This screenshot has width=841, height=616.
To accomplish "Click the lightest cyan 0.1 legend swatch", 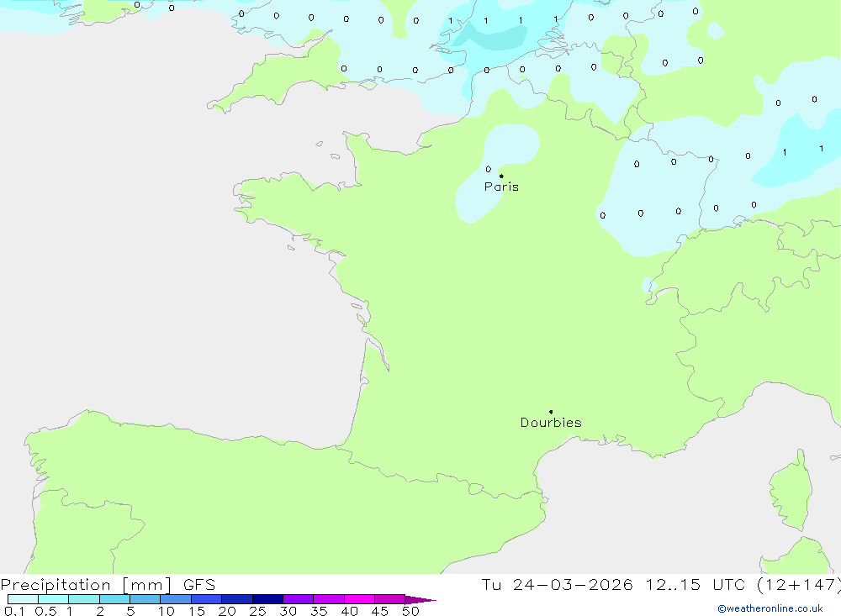I will [x=23, y=599].
